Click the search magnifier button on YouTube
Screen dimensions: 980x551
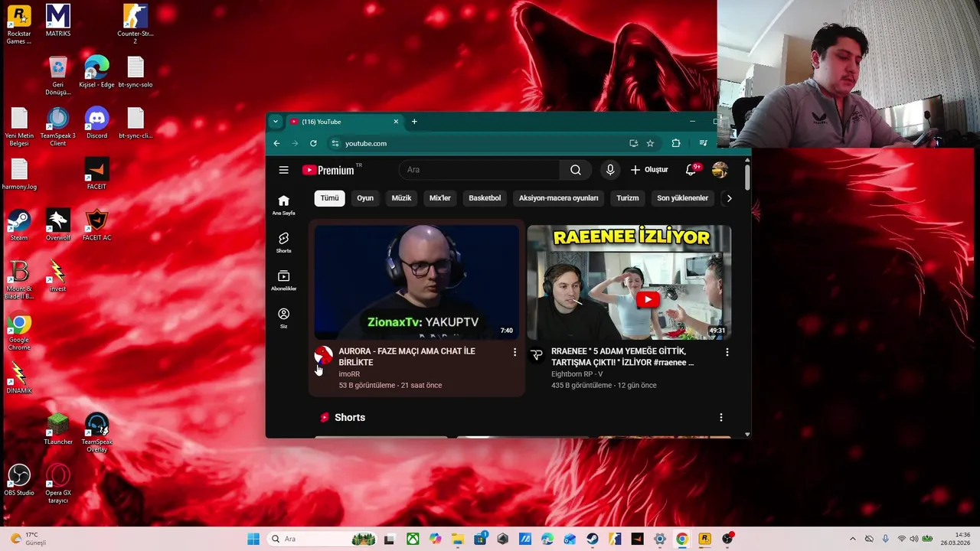pyautogui.click(x=576, y=170)
